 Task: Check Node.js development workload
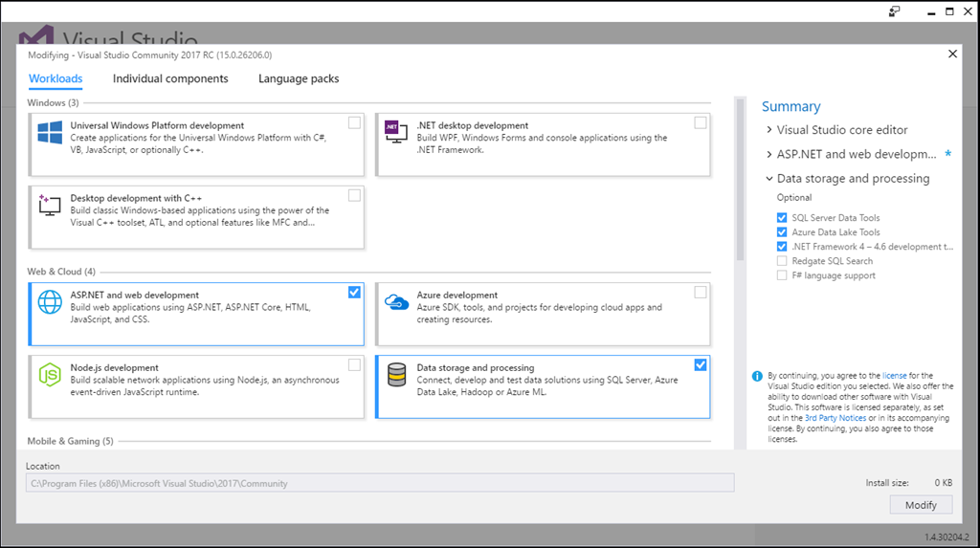pos(354,365)
